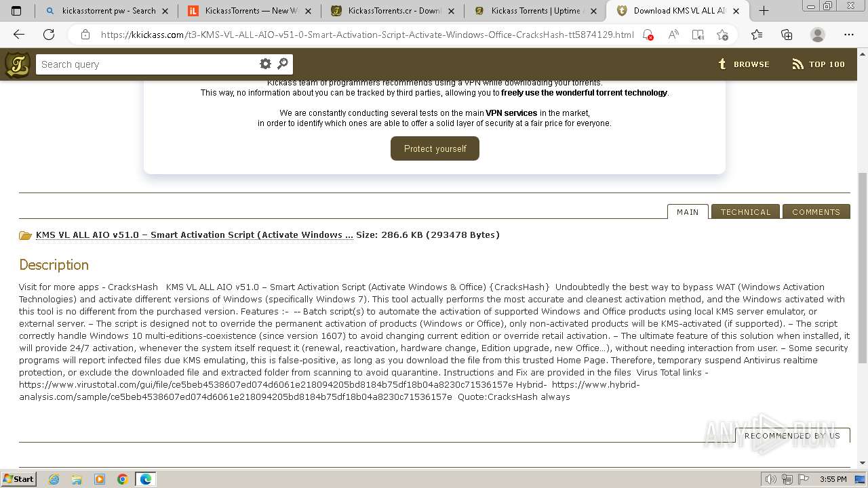Screen dimensions: 868x488
Task: Open the browser profile icon
Action: point(818,35)
